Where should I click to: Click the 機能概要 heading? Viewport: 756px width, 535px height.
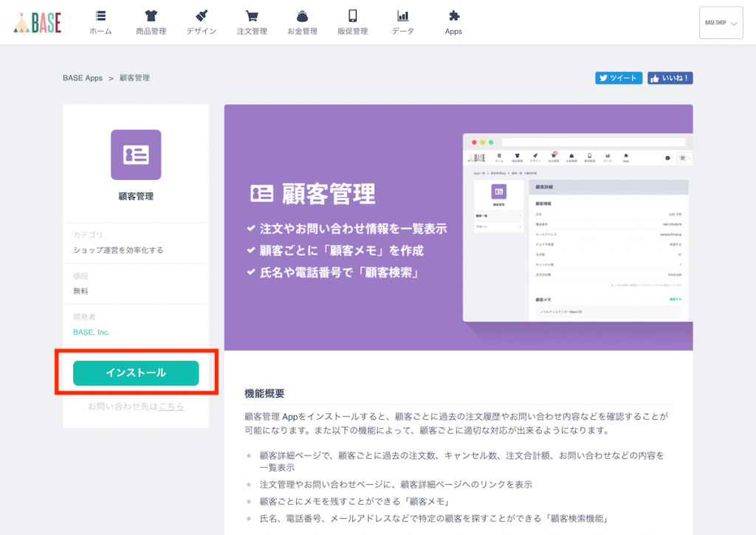coord(264,393)
